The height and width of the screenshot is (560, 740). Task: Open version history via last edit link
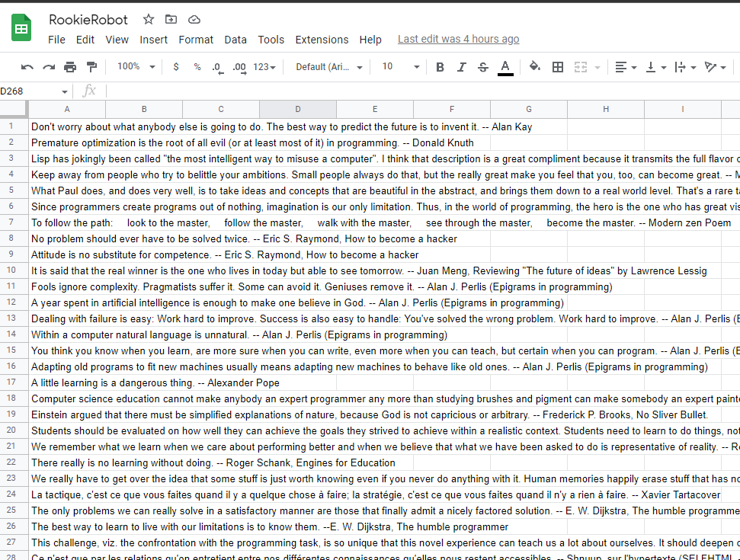(458, 39)
